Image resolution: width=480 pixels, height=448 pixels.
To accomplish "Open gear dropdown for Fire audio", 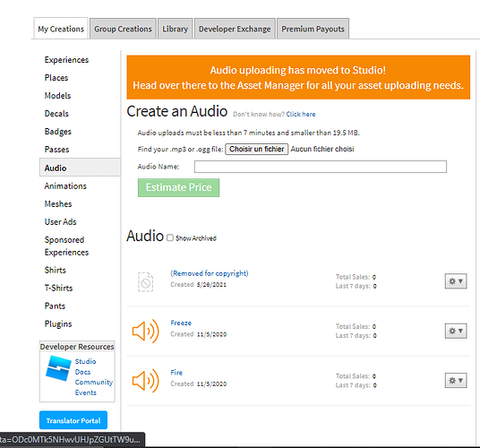I will pyautogui.click(x=456, y=380).
